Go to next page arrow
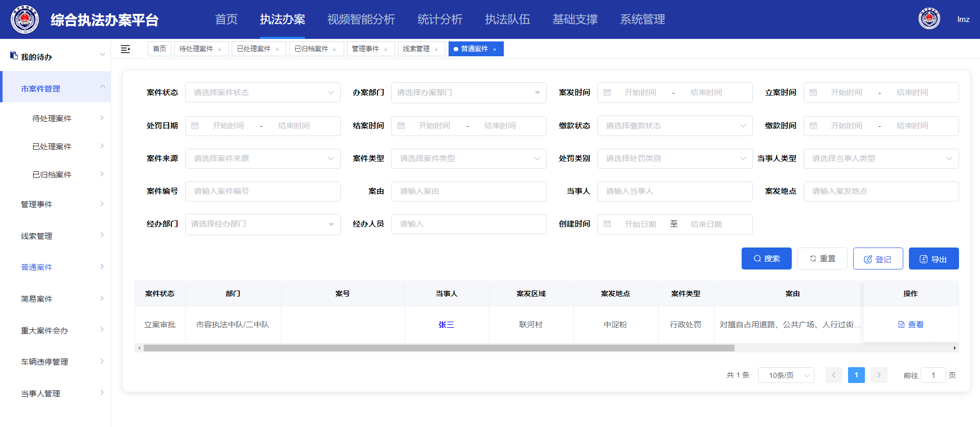 [x=879, y=375]
